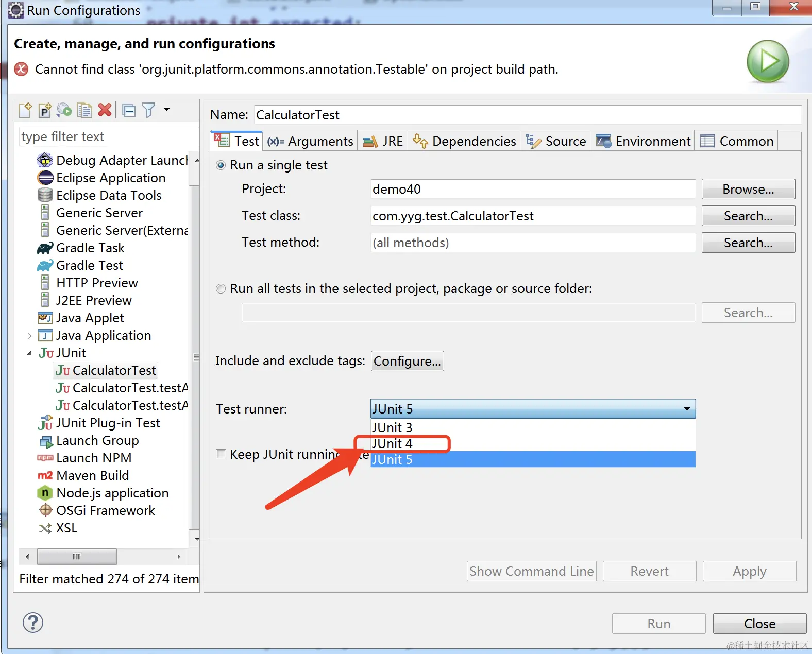Open the Dependencies tab
The width and height of the screenshot is (812, 654).
coord(464,141)
